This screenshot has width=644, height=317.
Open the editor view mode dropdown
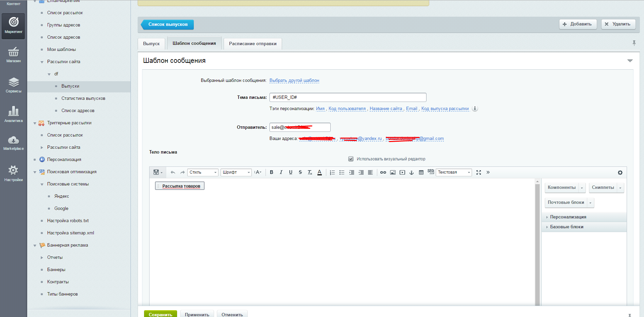point(158,172)
